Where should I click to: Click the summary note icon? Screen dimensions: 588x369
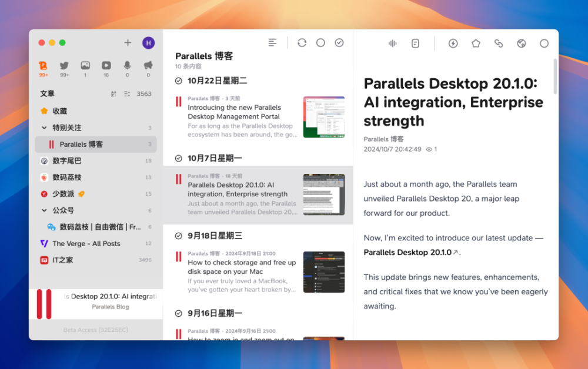tap(416, 43)
